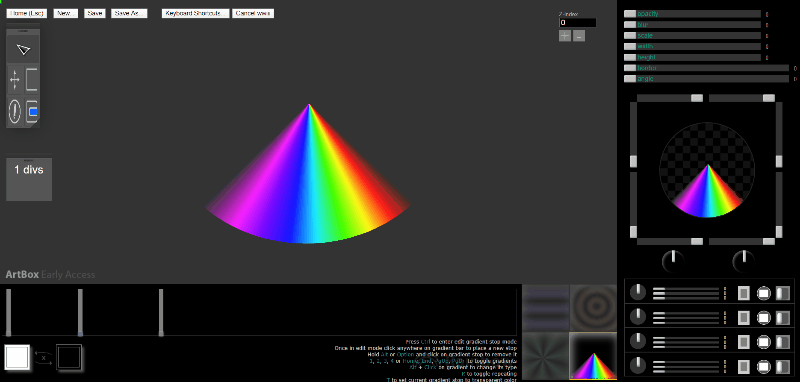Screen dimensions: 800x382
Task: Click the scale slider handle
Action: [x=630, y=36]
